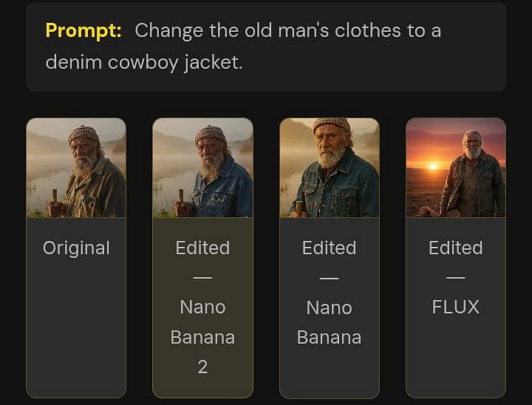Click the yellow "Prompt:" label
This screenshot has width=532, height=405.
(83, 31)
